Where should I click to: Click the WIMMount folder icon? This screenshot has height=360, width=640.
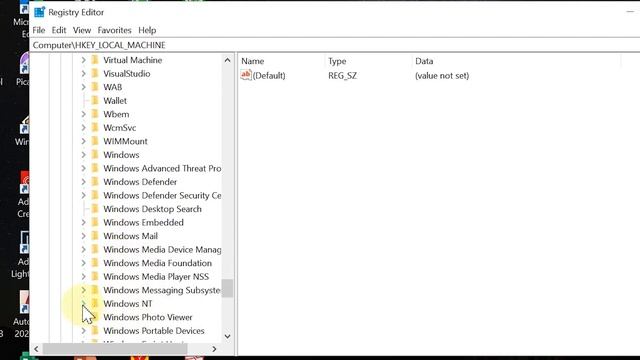point(95,141)
